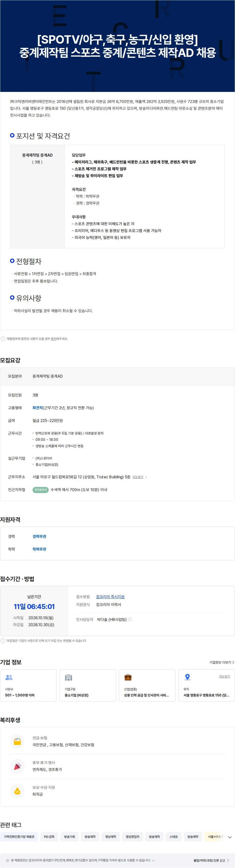Click the company type building icon
This screenshot has width=235, height=868.
tap(69, 677)
